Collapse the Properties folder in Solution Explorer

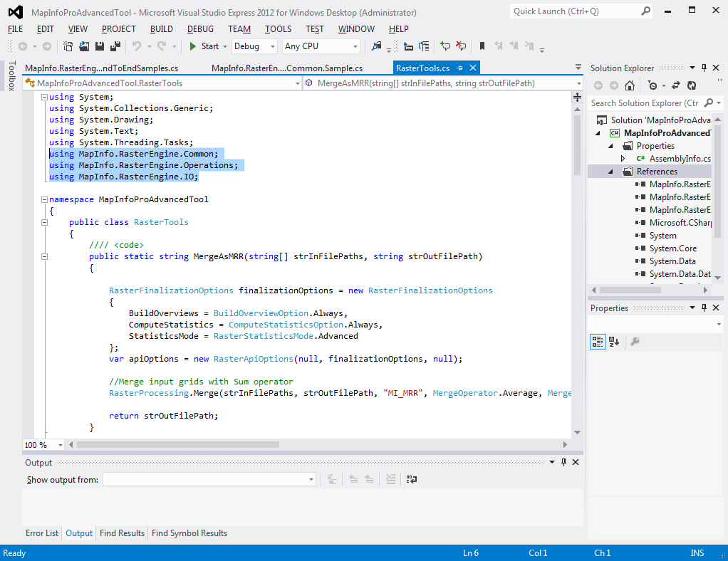610,146
